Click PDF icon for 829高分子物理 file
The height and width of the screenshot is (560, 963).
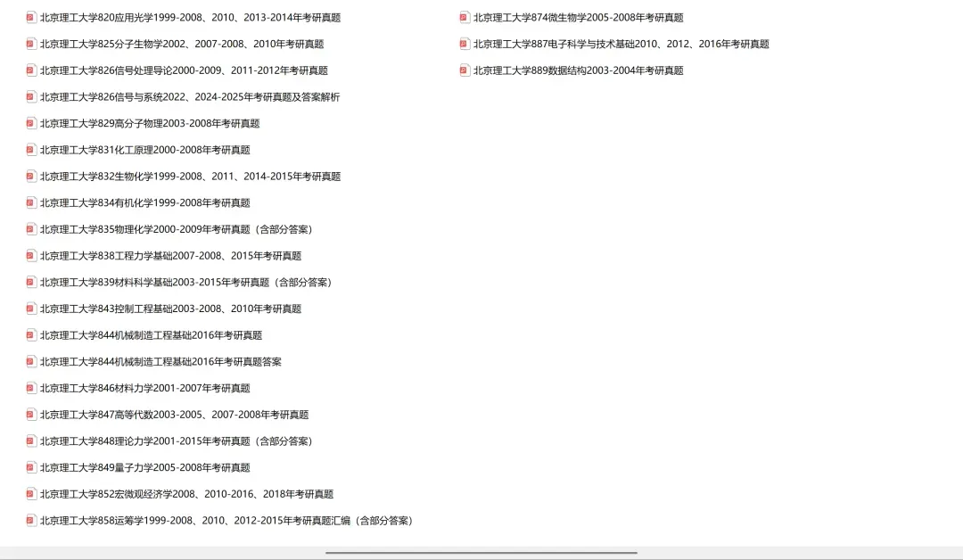click(30, 123)
